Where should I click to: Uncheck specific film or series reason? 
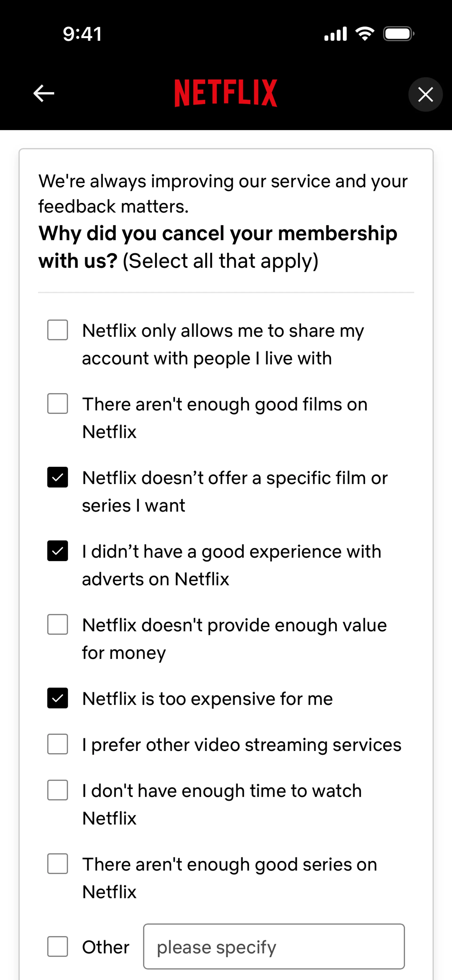(x=57, y=477)
